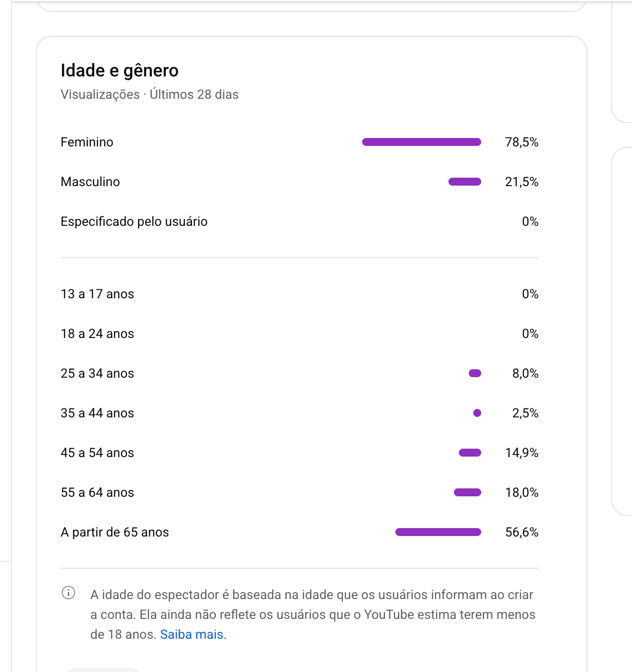Click the 13 a 17 anos label
Viewport: 632px width, 672px height.
point(97,294)
